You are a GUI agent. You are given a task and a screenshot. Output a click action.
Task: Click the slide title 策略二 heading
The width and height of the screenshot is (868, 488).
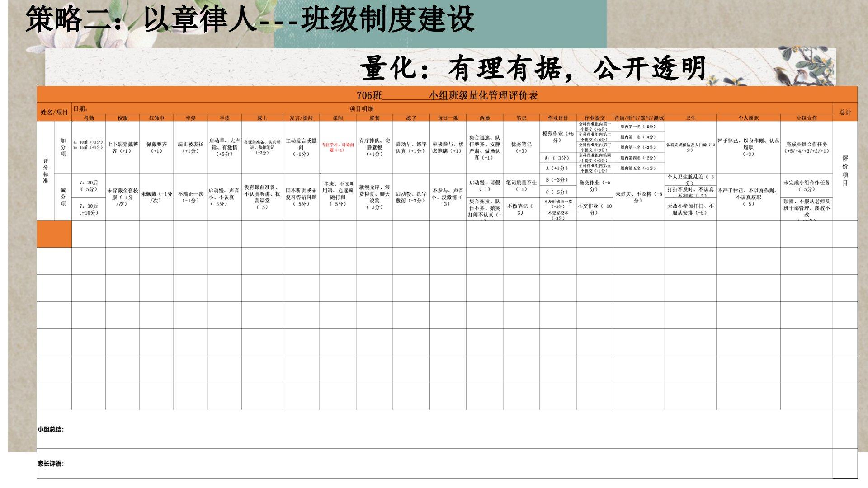250,20
